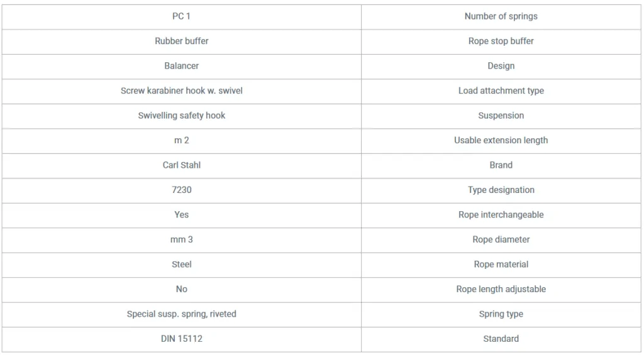Click the 'Balancer' design value
Image resolution: width=644 pixels, height=355 pixels.
[181, 66]
